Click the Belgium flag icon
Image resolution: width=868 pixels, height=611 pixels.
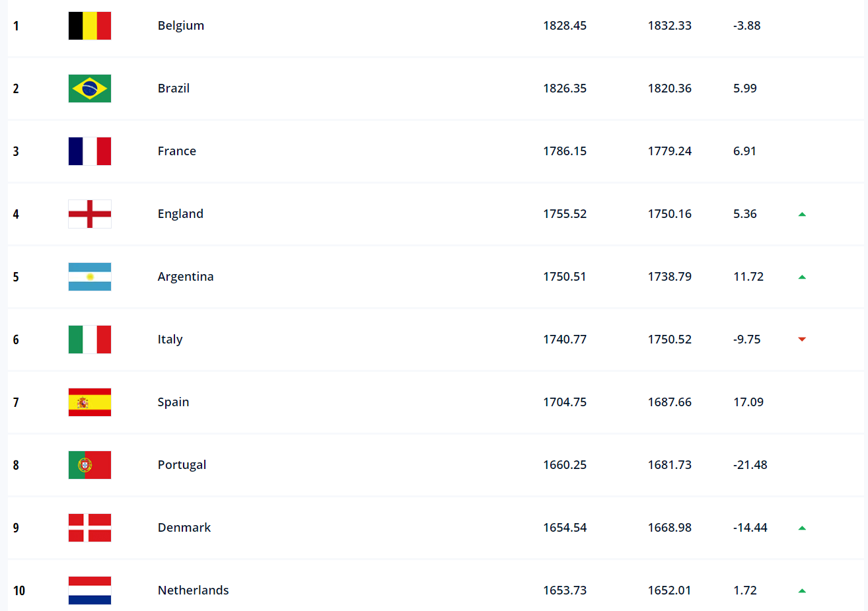coord(90,26)
